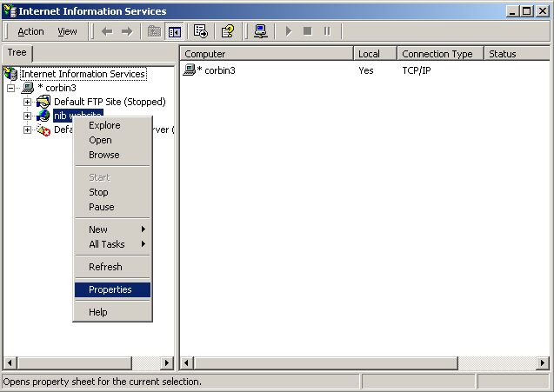Click the Help toolbar icon
Screen dimensions: 554x392
point(228,31)
